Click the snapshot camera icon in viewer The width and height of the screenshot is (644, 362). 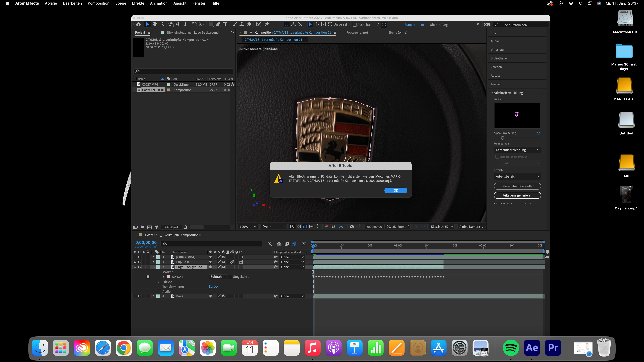point(352,227)
